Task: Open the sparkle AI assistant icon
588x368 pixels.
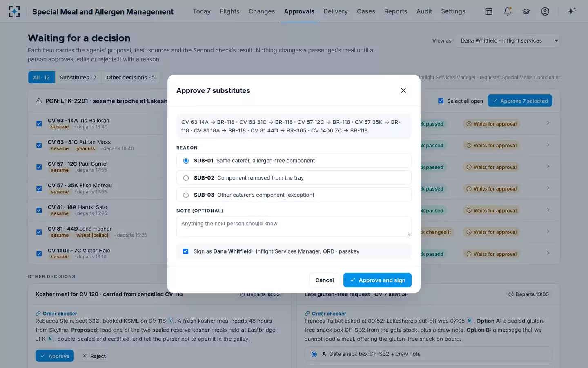Action: point(572,11)
